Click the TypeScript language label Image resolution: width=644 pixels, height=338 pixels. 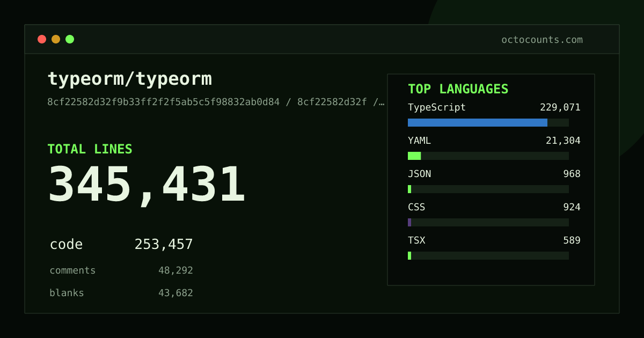pyautogui.click(x=437, y=107)
